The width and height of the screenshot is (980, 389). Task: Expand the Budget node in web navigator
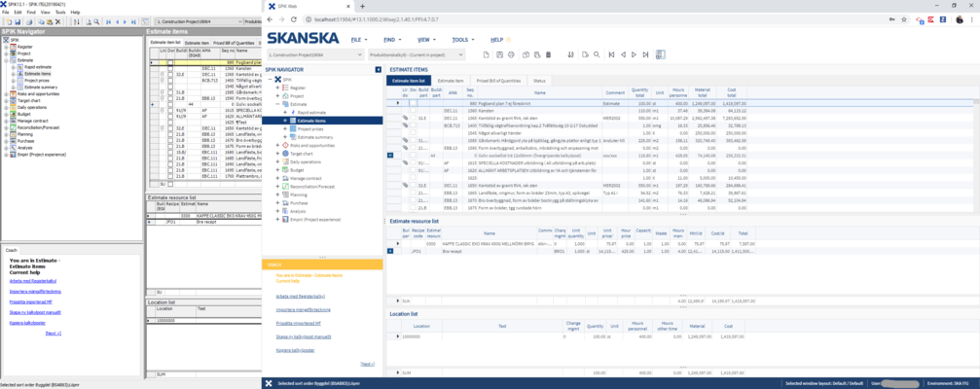277,170
